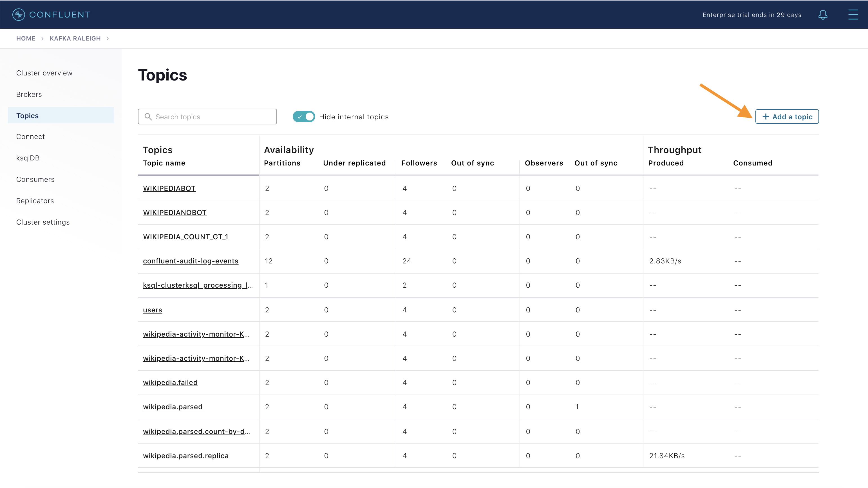Open Replicators in sidebar
This screenshot has height=488, width=868.
35,201
